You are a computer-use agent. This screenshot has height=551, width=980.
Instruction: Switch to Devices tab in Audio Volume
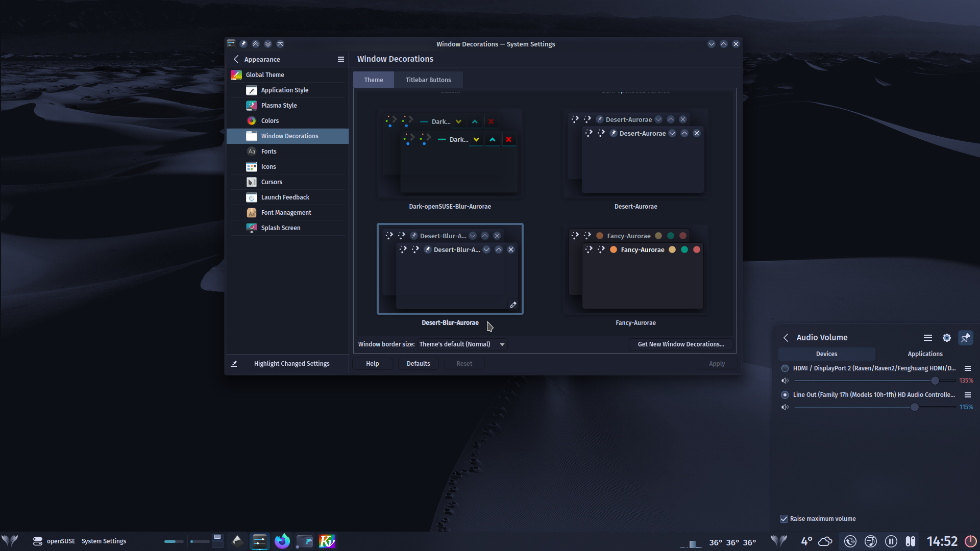[827, 354]
